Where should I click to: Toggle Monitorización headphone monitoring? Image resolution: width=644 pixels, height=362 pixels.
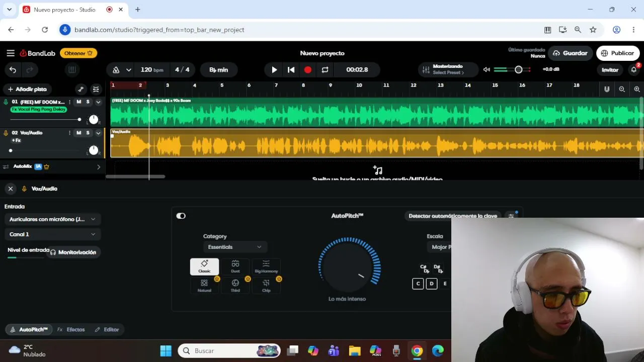click(73, 252)
